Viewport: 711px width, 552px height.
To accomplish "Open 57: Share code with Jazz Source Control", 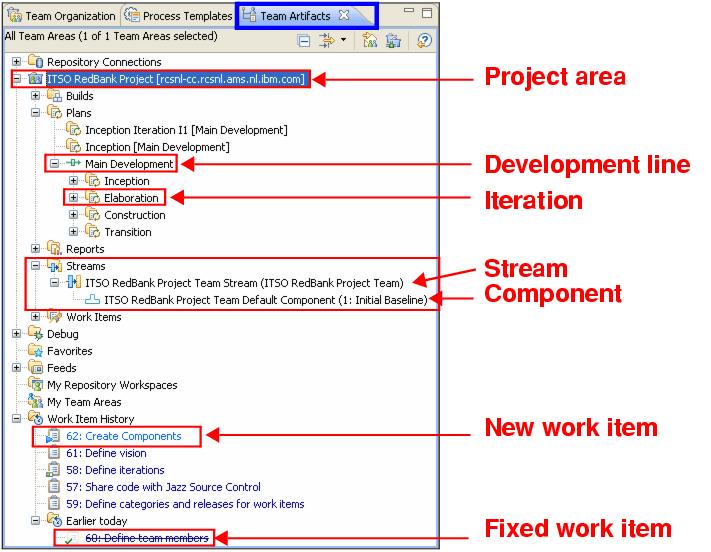I will pyautogui.click(x=163, y=487).
